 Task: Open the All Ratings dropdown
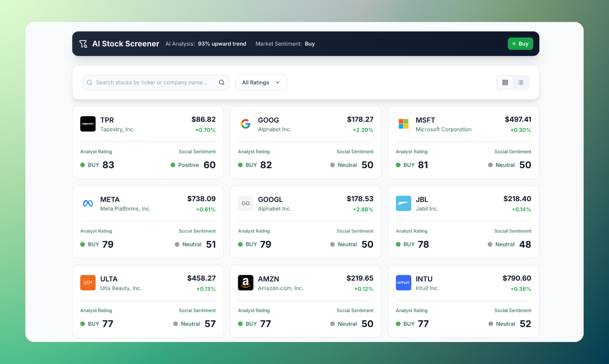[x=261, y=82]
